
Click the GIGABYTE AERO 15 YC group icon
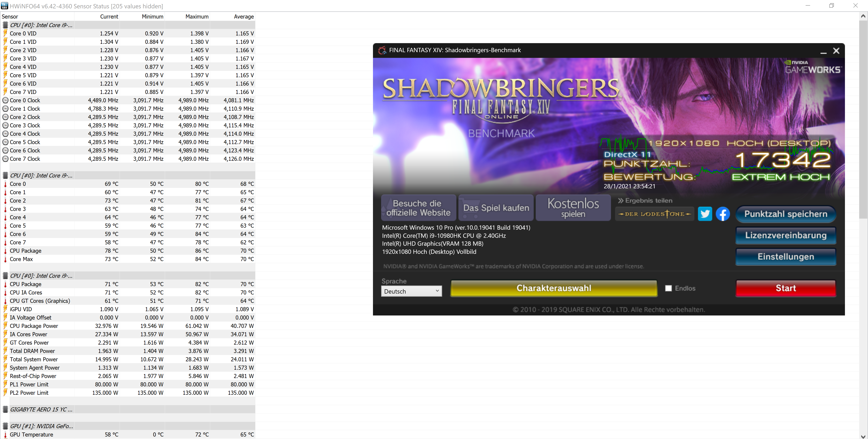point(5,409)
